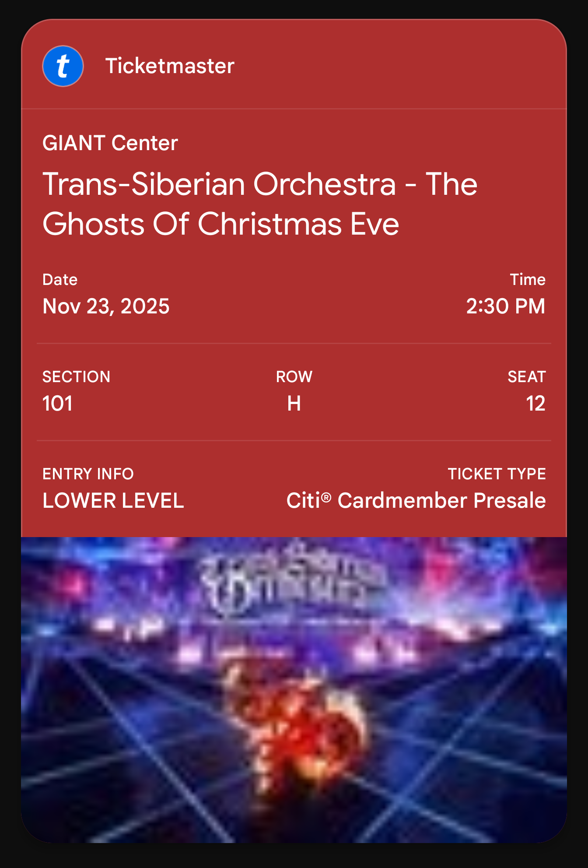The image size is (588, 868).
Task: Click the SEAT label
Action: [x=526, y=377]
